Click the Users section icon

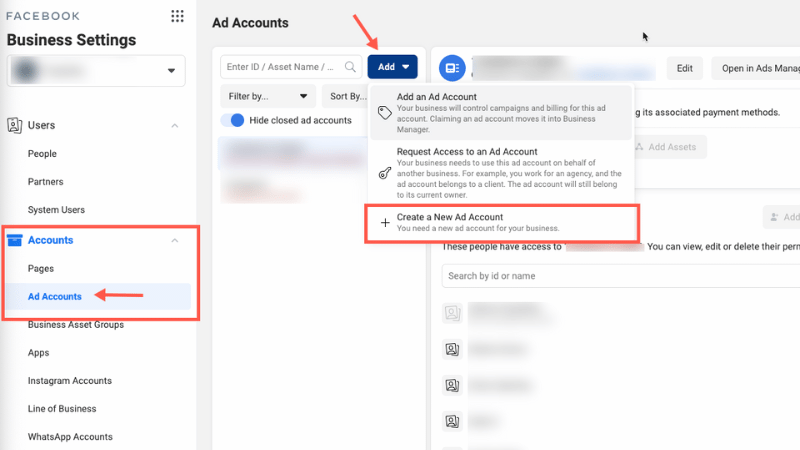(14, 125)
